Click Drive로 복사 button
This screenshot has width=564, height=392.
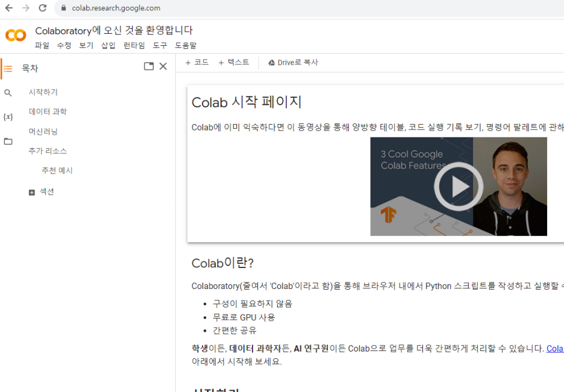click(293, 63)
